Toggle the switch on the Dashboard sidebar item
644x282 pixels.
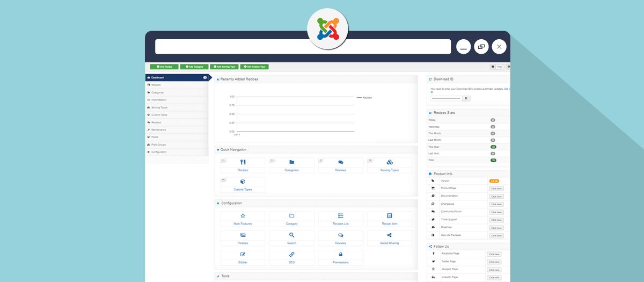coord(205,77)
